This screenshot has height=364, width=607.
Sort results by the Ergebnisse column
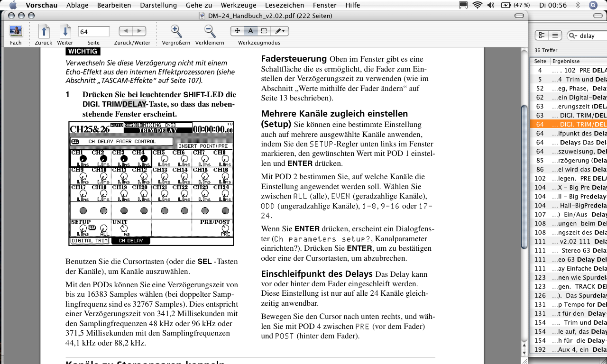coord(579,61)
